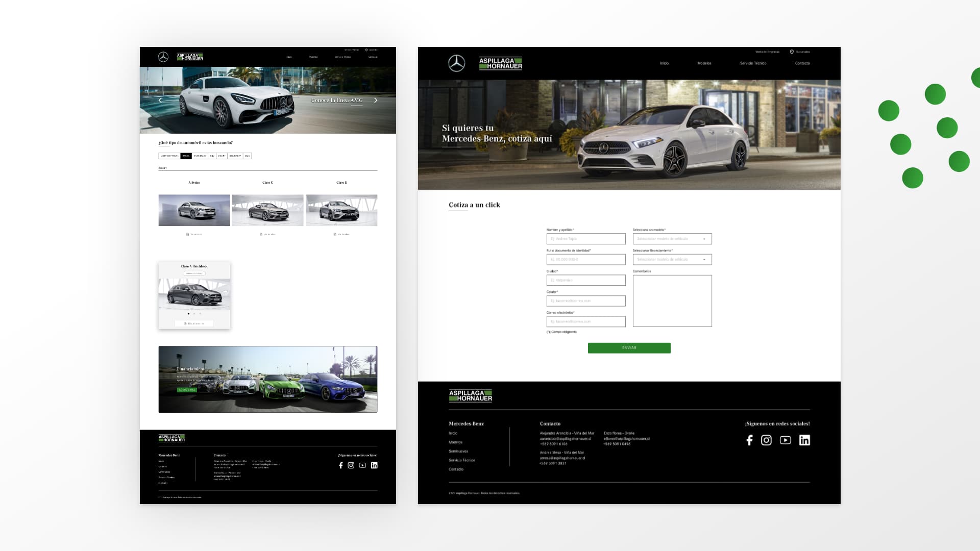Click details icon under Clase E card

335,235
